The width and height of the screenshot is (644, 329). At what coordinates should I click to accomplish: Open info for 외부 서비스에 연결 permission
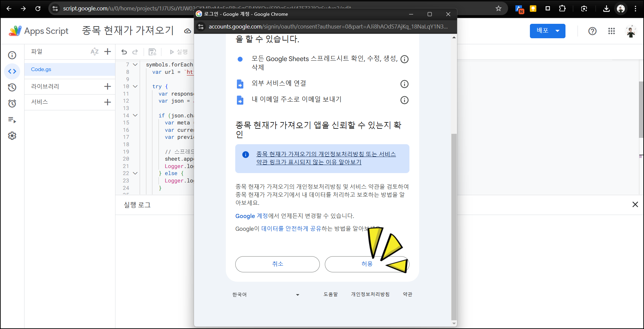tap(404, 84)
